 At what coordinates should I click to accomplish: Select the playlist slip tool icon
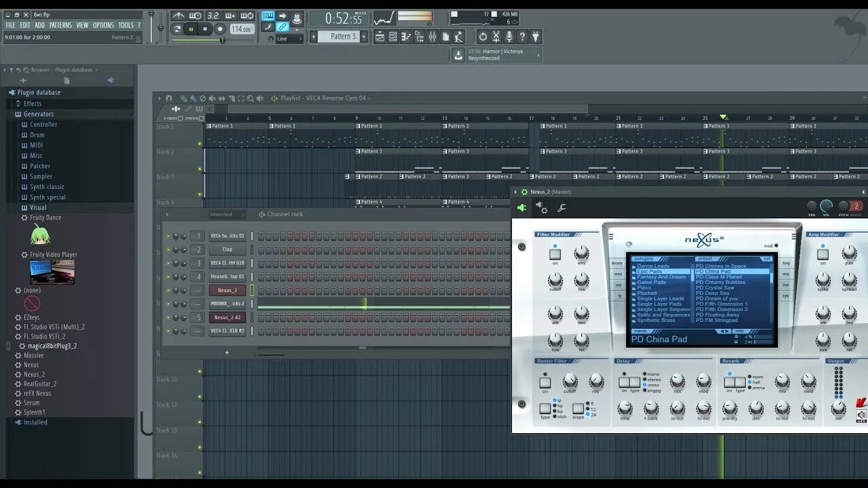222,98
